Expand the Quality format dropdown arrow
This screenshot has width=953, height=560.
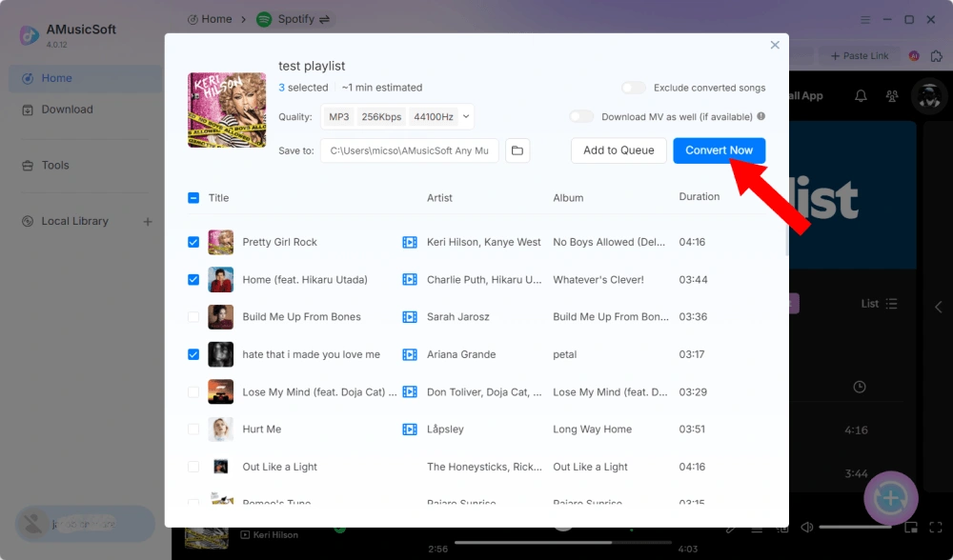[x=466, y=116]
